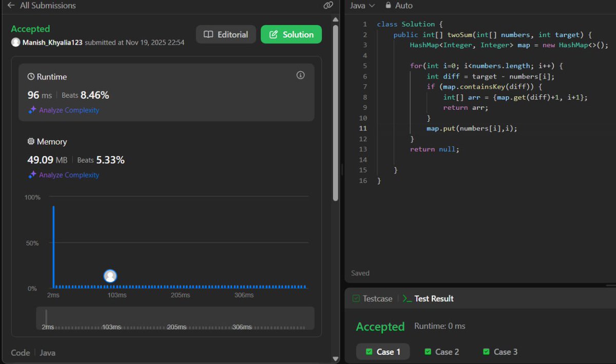Click line number 11 in editor
Screen dimensions: 616x364
363,128
